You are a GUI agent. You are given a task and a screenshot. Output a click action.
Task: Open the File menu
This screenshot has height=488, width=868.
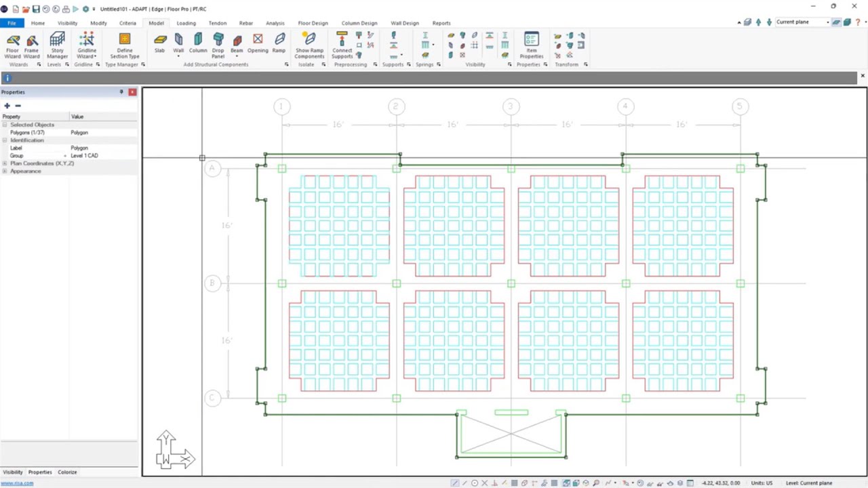click(x=12, y=23)
